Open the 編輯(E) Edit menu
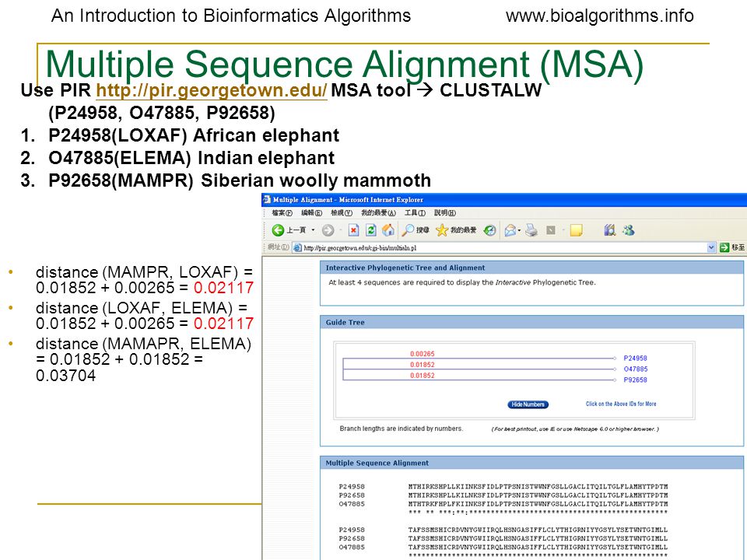 tap(311, 213)
